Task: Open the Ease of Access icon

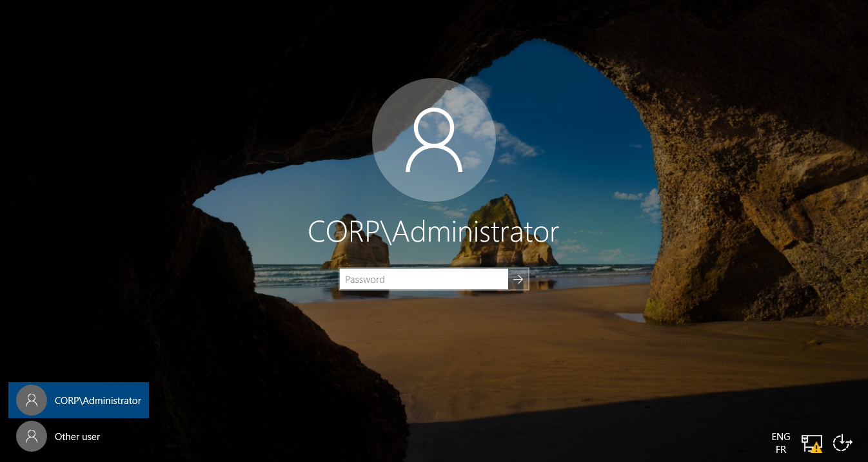Action: [x=842, y=443]
